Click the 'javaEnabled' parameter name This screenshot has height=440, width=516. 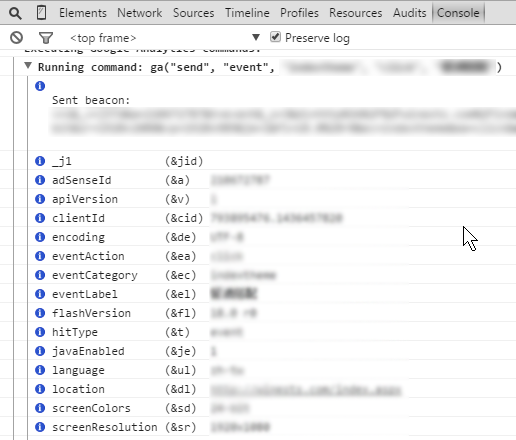88,351
